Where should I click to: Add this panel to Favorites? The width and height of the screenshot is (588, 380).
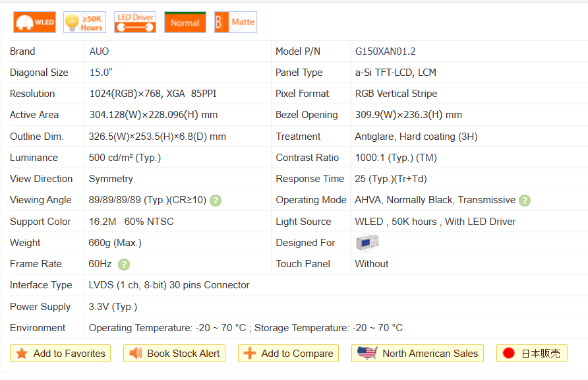tap(61, 354)
